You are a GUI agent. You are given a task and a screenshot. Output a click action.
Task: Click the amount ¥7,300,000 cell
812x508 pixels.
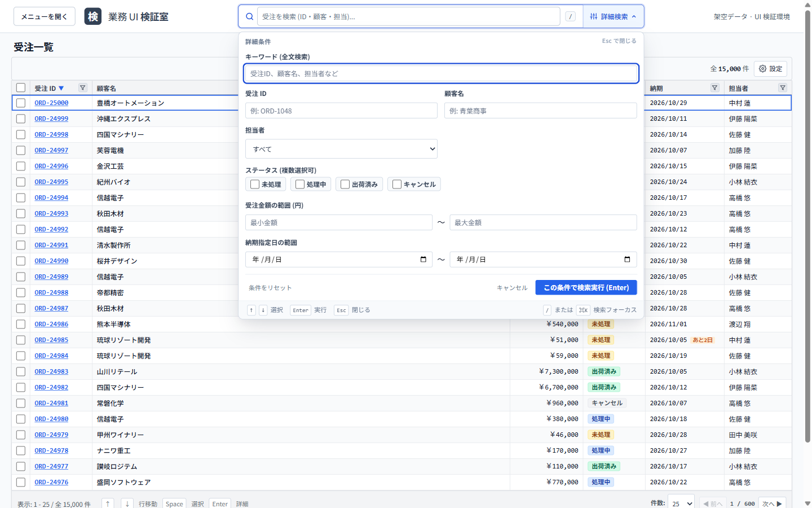[558, 372]
